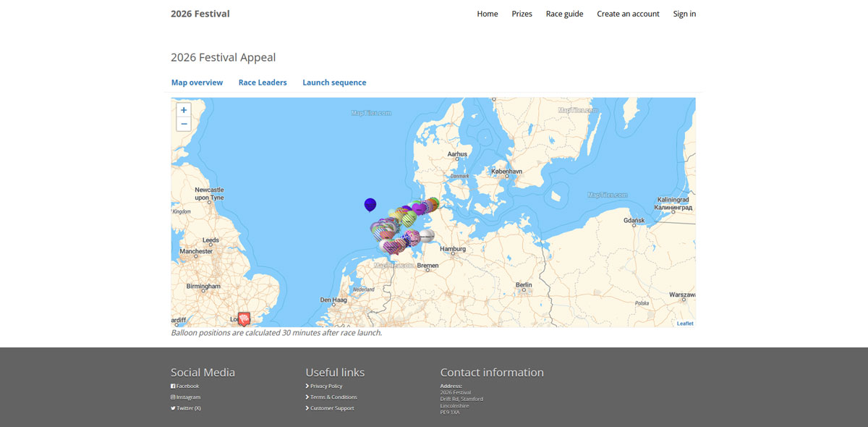
Task: Zoom in on the map
Action: click(x=184, y=110)
